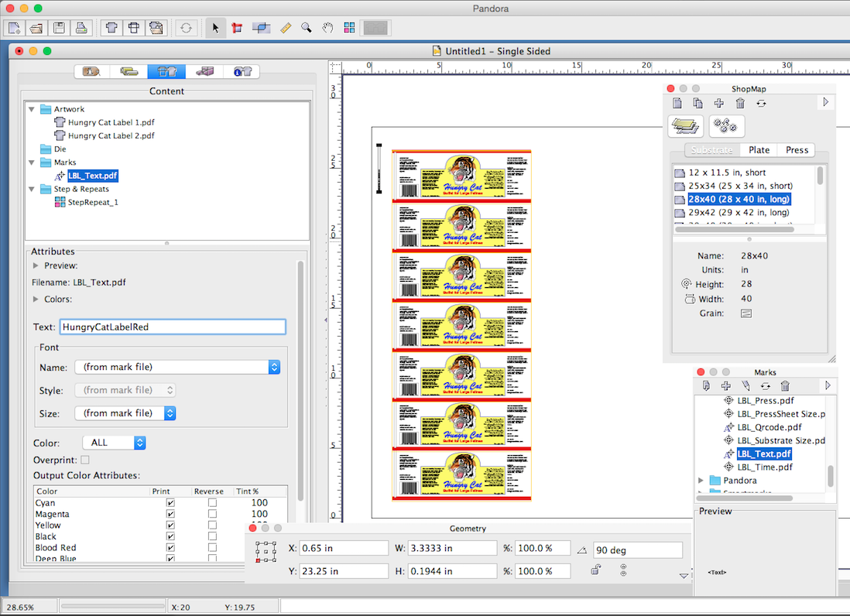Viewport: 850px width, 616px height.
Task: Enable the Overprint checkbox
Action: (x=85, y=460)
